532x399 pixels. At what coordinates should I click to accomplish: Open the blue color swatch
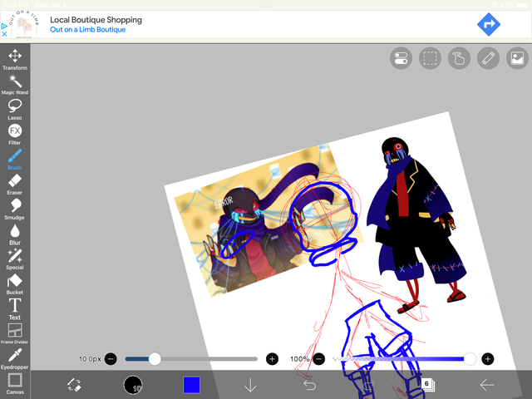192,385
